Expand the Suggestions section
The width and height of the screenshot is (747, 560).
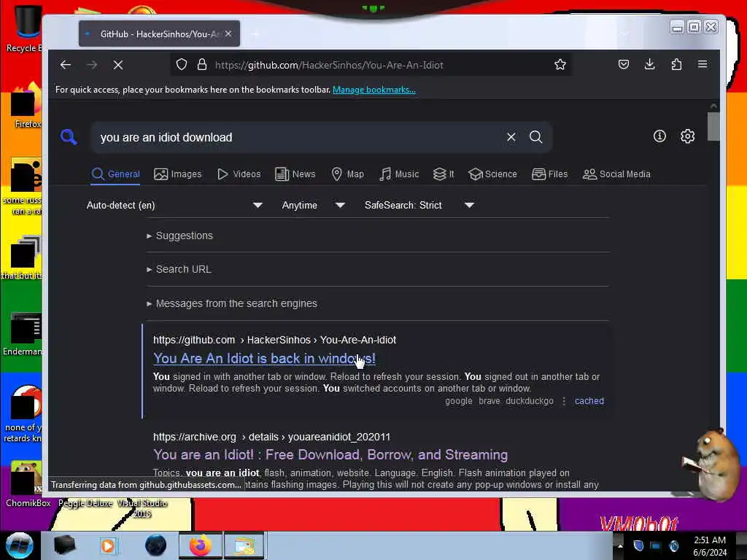pyautogui.click(x=180, y=236)
